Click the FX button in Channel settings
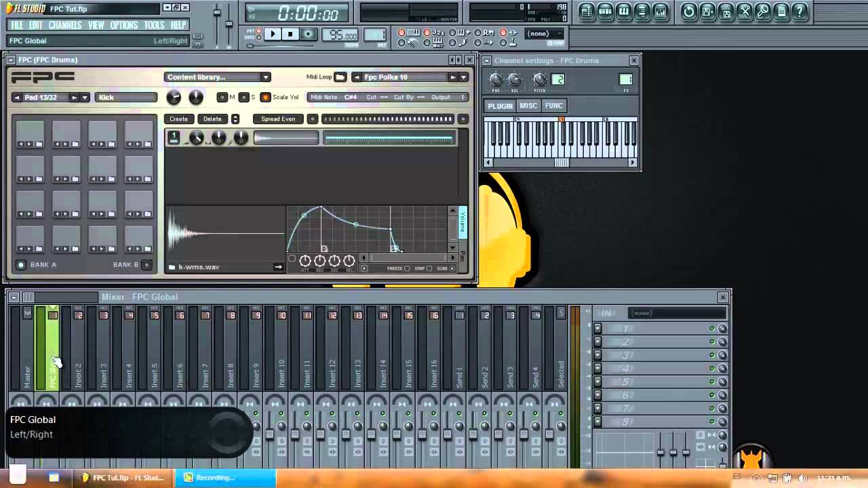 pyautogui.click(x=625, y=80)
